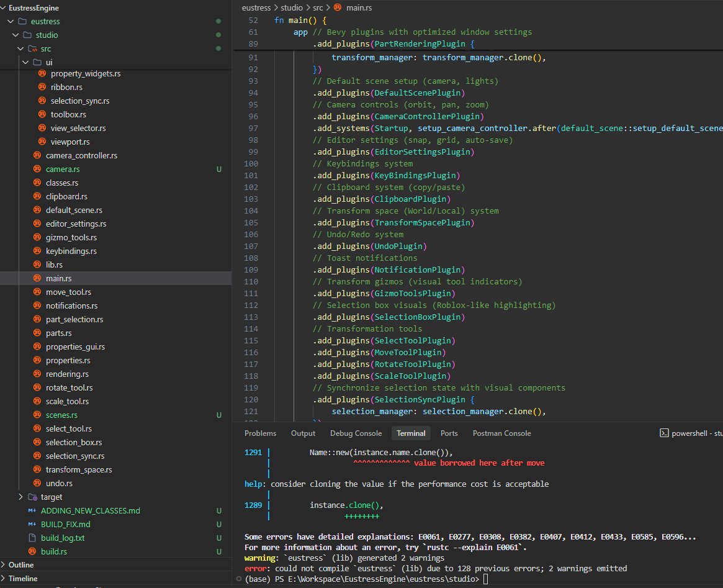Click the powershell icon in the terminal panel
Viewport: 723px width, 588px height.
[663, 433]
